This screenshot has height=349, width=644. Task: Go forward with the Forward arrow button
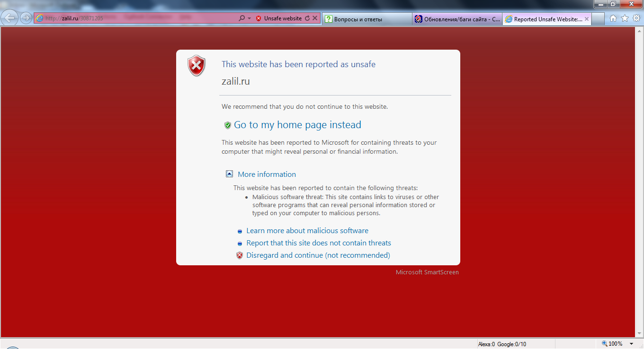tap(26, 18)
